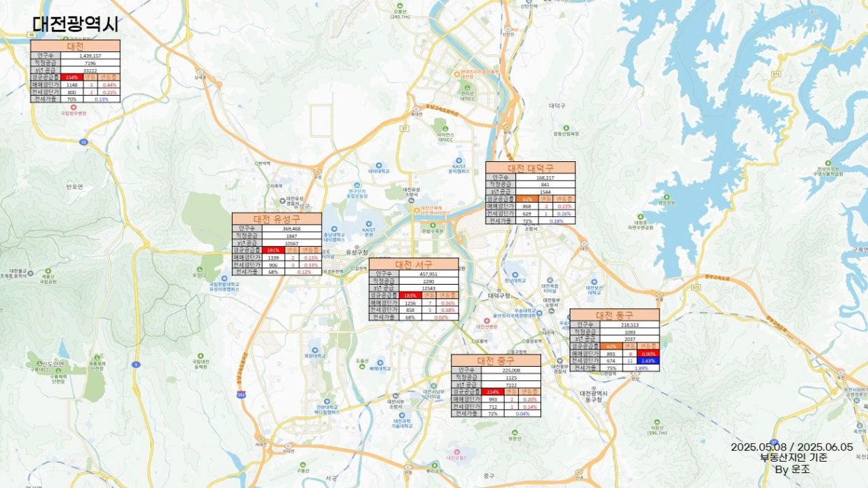Select 3년 공급 value 12543
The width and height of the screenshot is (868, 488).
coord(428,288)
